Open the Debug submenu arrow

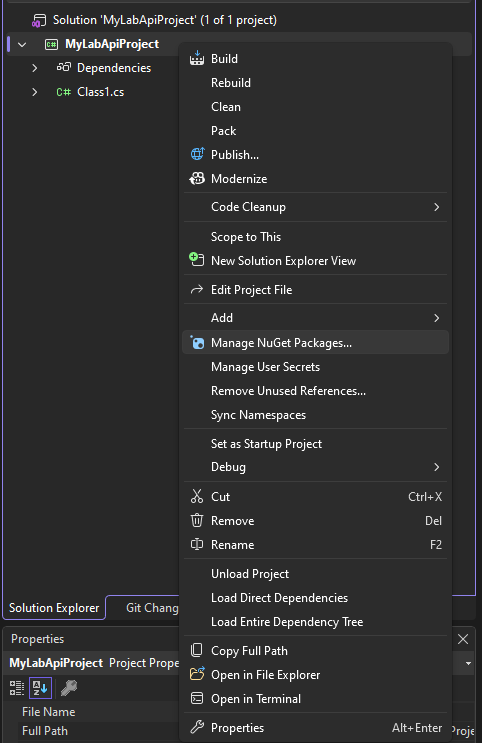pos(437,467)
